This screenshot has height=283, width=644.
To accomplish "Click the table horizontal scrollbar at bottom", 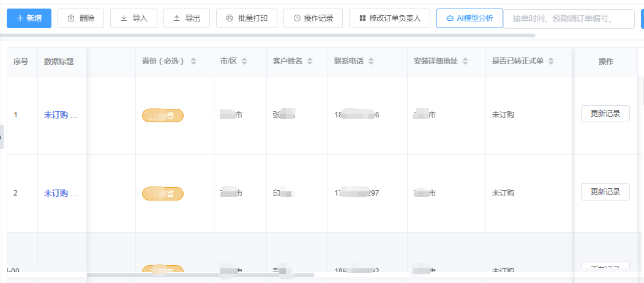I will 200,275.
